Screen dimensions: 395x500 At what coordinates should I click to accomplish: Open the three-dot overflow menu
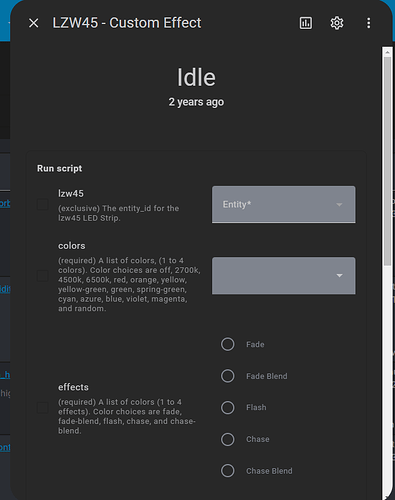tap(368, 23)
